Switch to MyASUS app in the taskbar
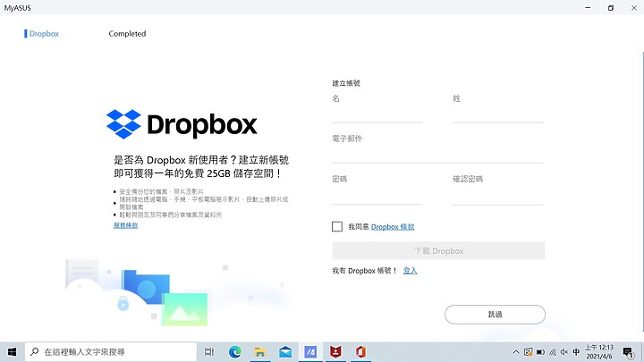This screenshot has height=362, width=644. [x=310, y=352]
